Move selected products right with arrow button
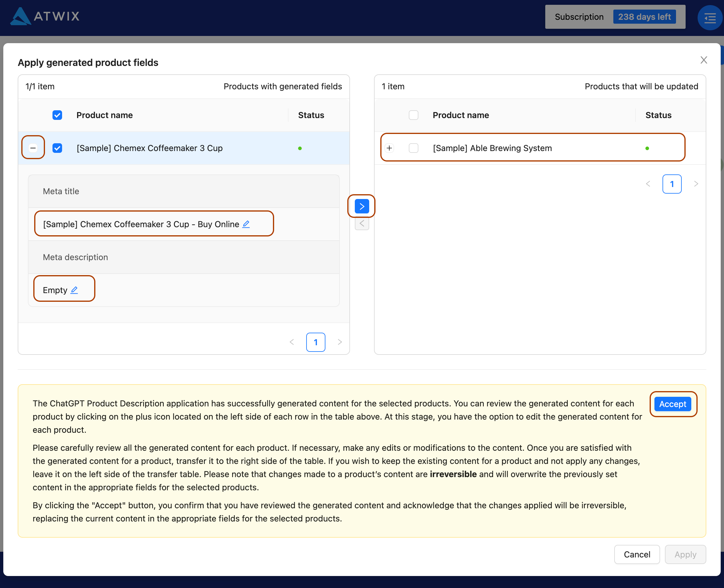The image size is (724, 588). click(x=362, y=206)
